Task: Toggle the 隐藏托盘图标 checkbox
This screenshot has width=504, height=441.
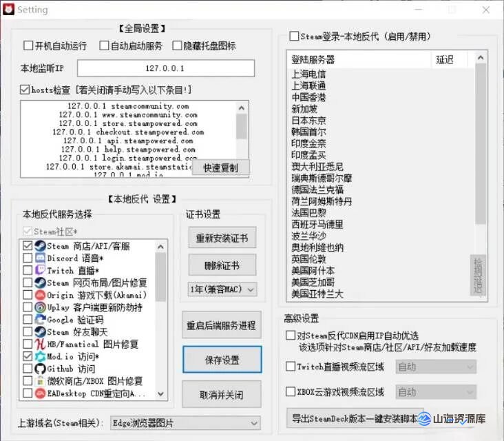Action: 176,46
